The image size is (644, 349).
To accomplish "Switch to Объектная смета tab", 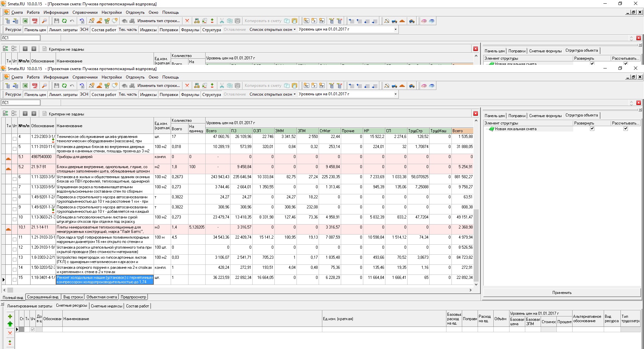I will [x=102, y=297].
